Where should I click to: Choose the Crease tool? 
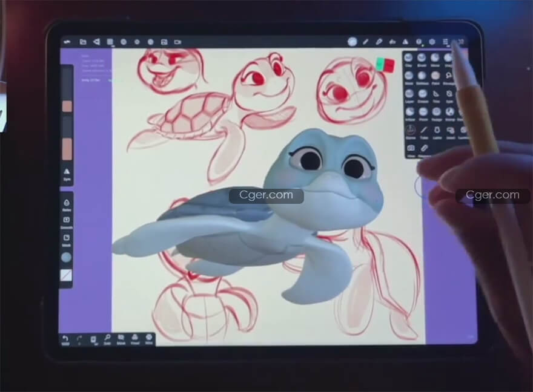click(x=423, y=96)
